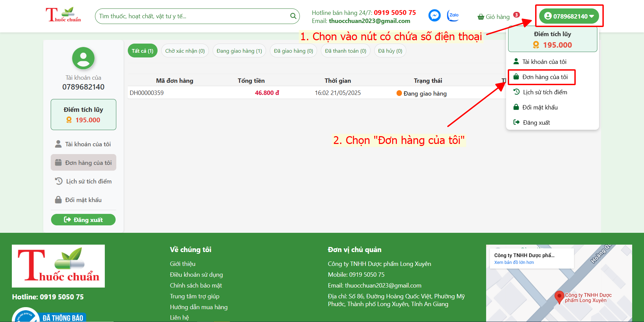Viewport: 644px width, 322px height.
Task: Open the Hướng dẫn mua hàng footer link
Action: (198, 307)
